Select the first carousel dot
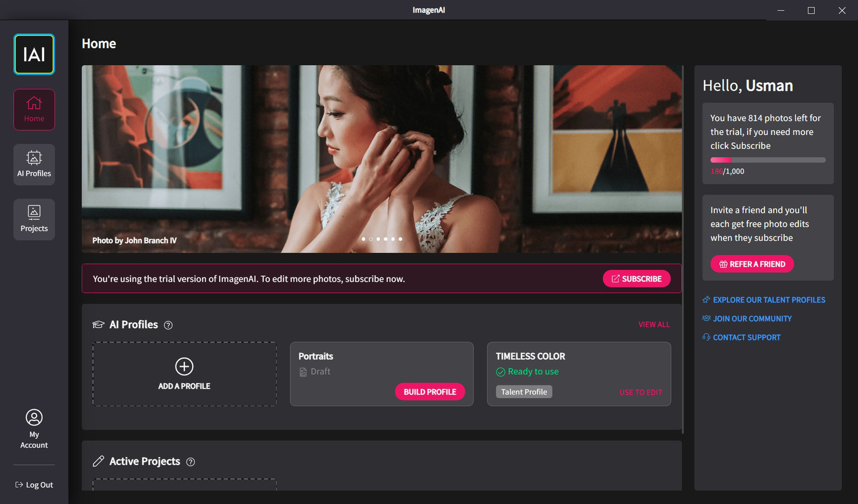The width and height of the screenshot is (858, 504). click(x=364, y=239)
